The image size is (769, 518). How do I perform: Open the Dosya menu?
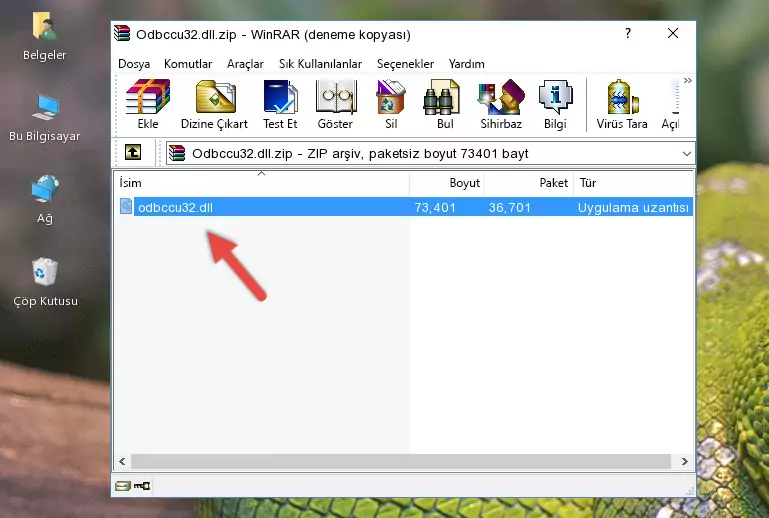click(x=134, y=64)
